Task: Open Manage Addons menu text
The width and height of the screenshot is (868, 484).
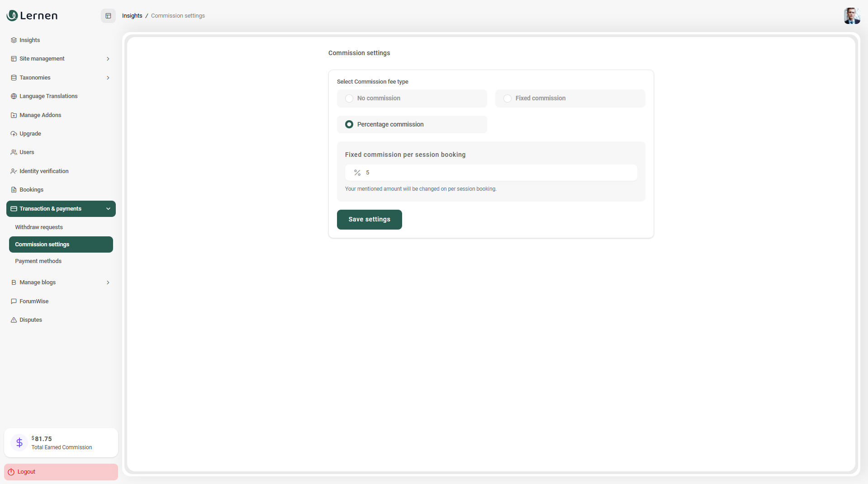Action: (40, 115)
